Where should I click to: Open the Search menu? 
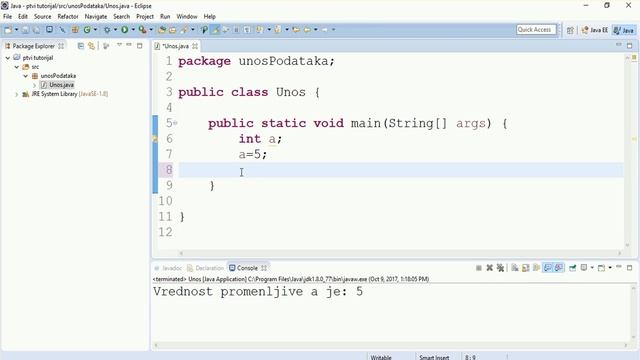coord(122,16)
